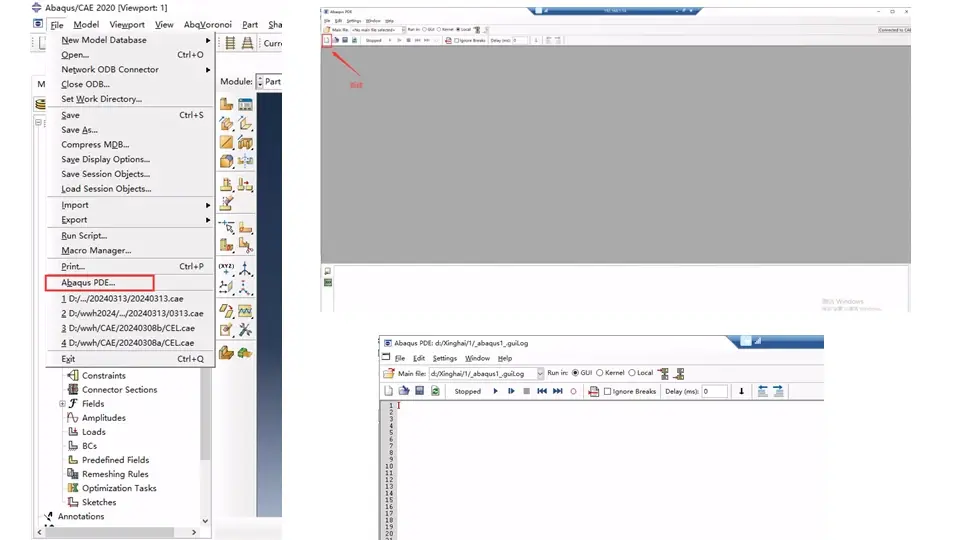This screenshot has width=960, height=540.
Task: Click the square Stop button in PDE
Action: click(527, 391)
